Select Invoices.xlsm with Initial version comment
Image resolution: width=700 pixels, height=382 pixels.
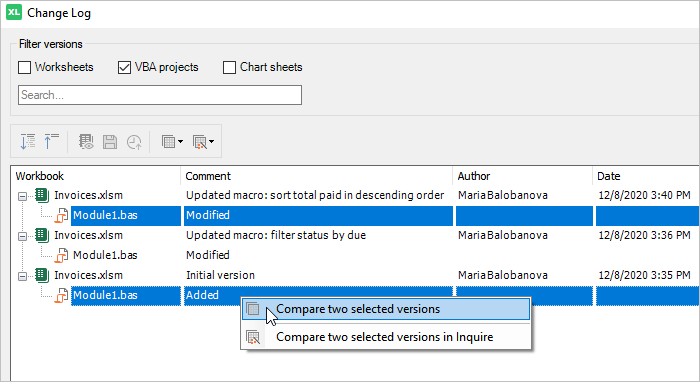[88, 275]
